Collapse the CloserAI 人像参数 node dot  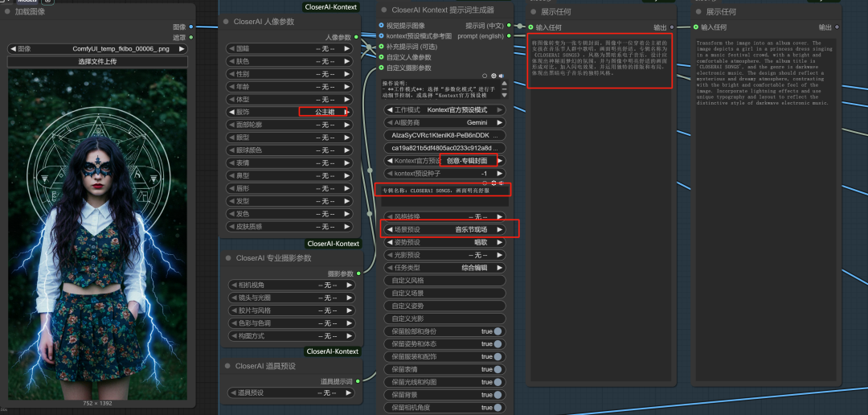pos(226,22)
